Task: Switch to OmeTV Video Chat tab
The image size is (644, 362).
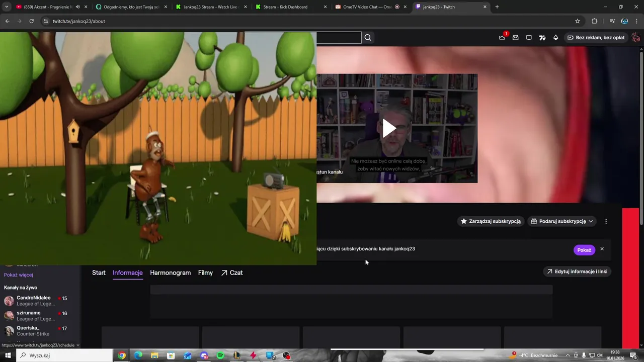Action: (370, 7)
